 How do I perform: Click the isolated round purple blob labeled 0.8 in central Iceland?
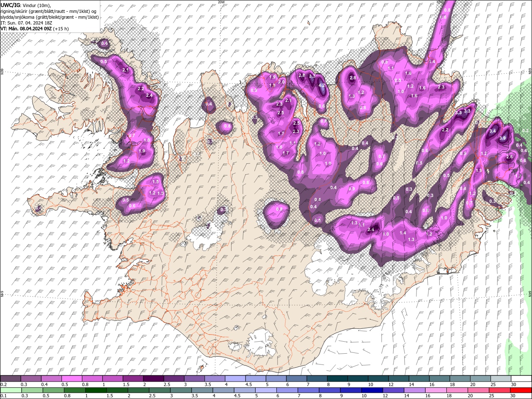pyautogui.click(x=277, y=214)
